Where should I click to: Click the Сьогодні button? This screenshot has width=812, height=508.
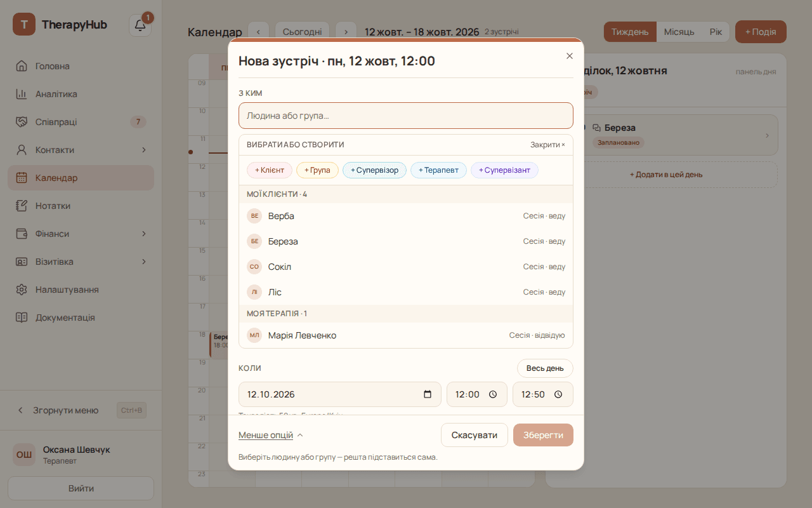point(302,32)
